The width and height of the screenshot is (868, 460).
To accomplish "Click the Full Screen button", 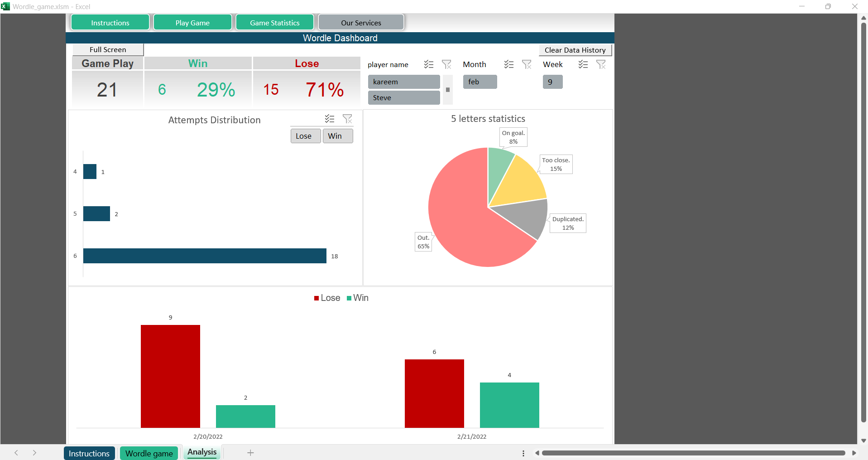I will click(108, 50).
